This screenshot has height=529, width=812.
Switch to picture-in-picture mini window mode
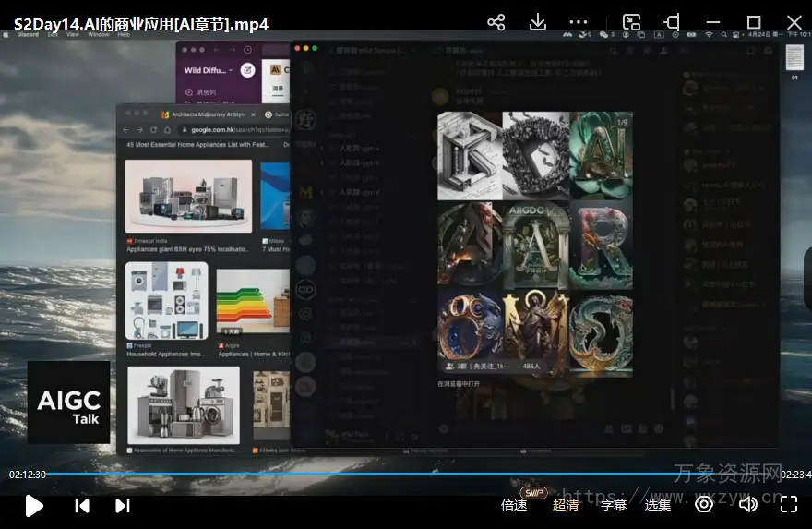pyautogui.click(x=631, y=22)
